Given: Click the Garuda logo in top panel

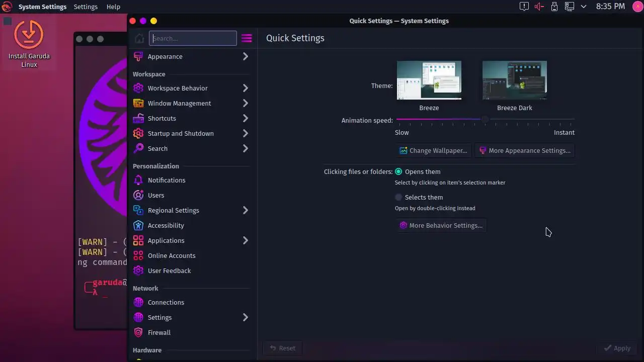Looking at the screenshot, I should point(7,7).
